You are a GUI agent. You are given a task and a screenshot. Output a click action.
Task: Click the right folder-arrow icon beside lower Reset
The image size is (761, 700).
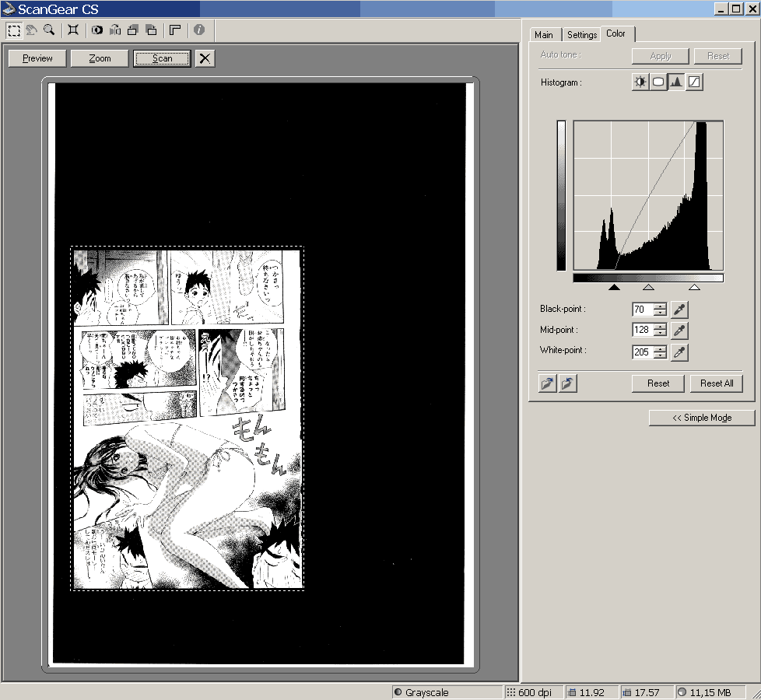pos(568,383)
